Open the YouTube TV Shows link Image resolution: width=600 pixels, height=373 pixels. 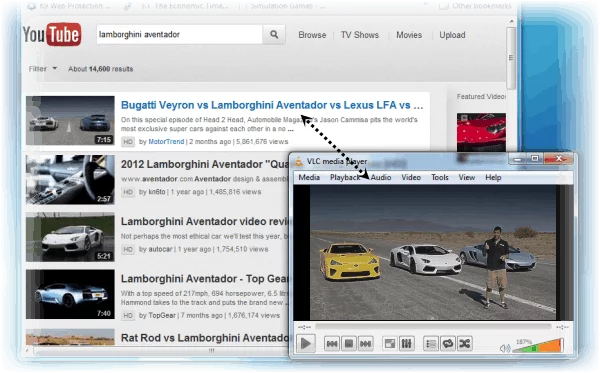(x=360, y=35)
